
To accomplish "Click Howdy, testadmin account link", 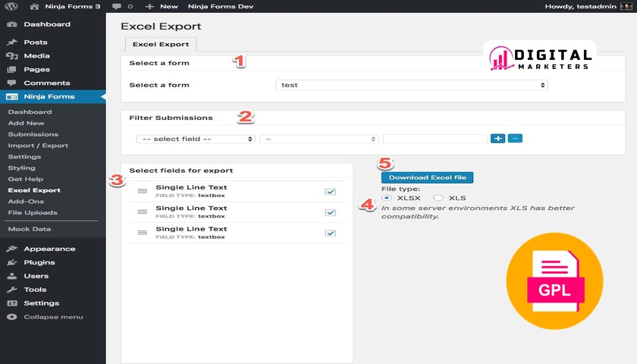I will 581,6.
